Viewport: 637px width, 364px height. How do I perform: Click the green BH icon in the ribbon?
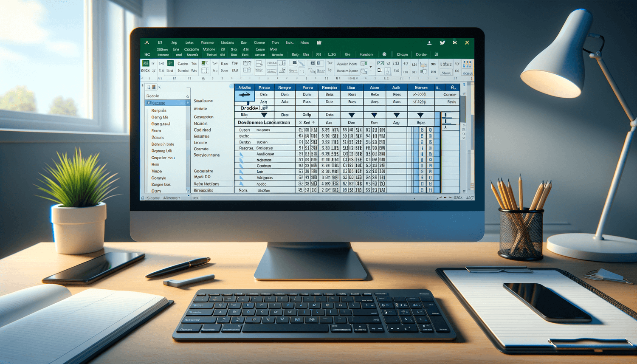(x=170, y=63)
